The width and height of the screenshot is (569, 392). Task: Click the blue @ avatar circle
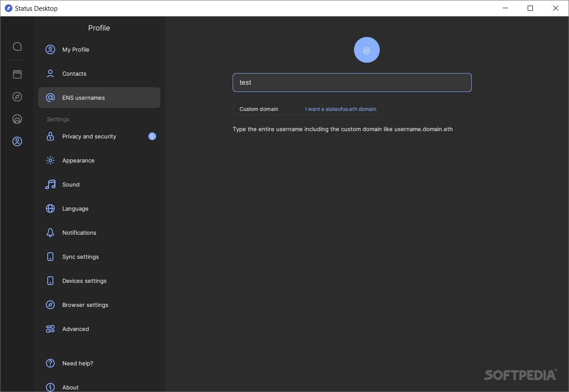tap(366, 50)
